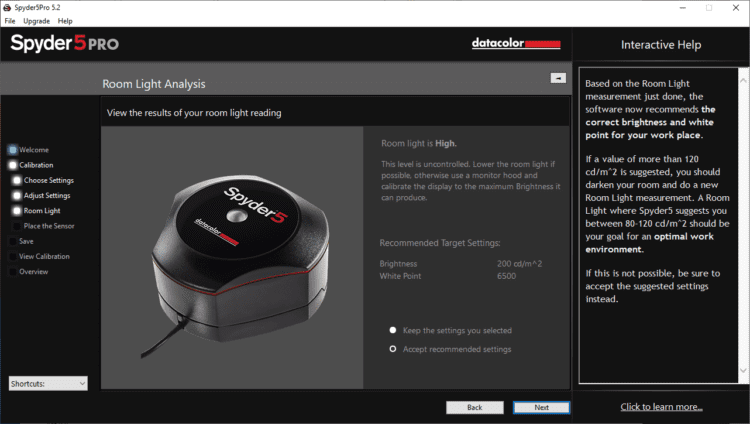Click the Back button

coord(474,407)
